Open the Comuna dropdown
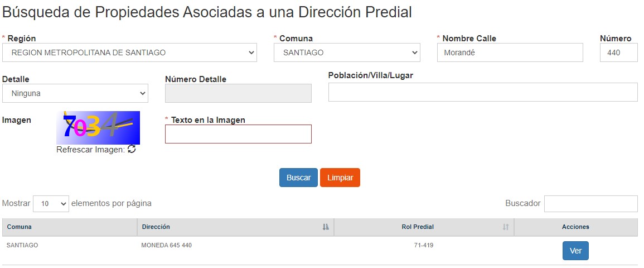Screen dimensions: 644x268 pos(347,52)
